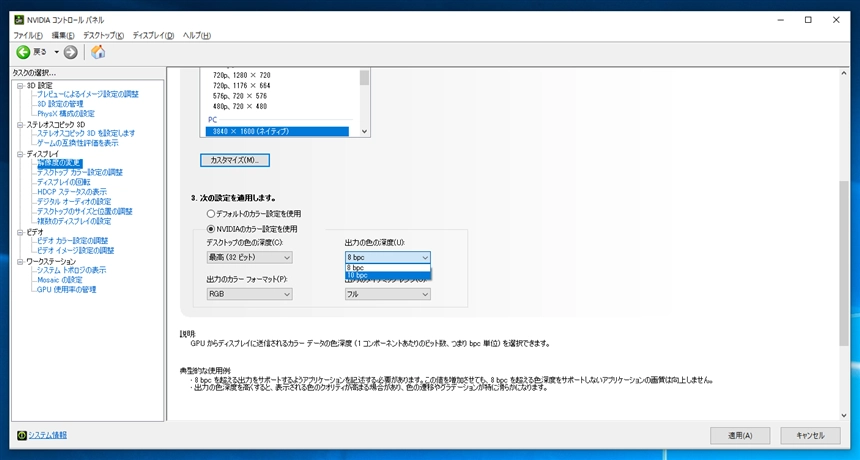
Task: Open ビデオ カラー設定の調整 tree item
Action: pos(72,241)
